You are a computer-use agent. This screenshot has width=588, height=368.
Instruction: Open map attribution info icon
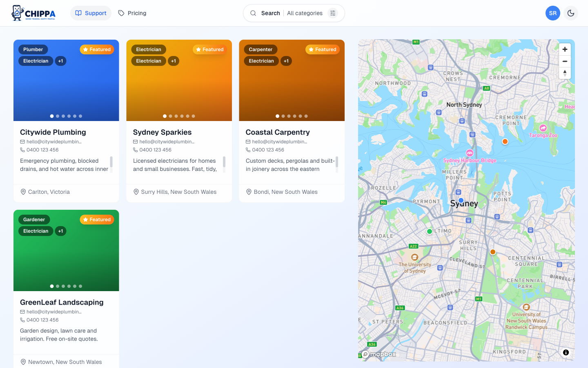pyautogui.click(x=566, y=352)
